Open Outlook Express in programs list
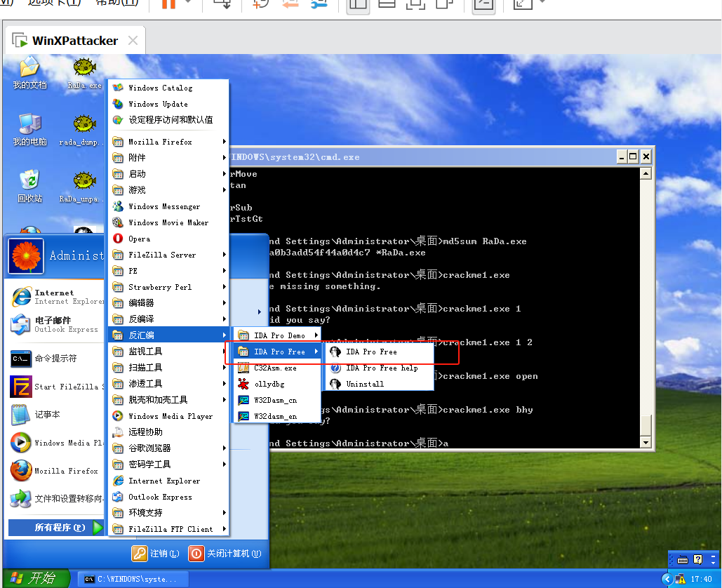This screenshot has height=588, width=722. point(168,497)
